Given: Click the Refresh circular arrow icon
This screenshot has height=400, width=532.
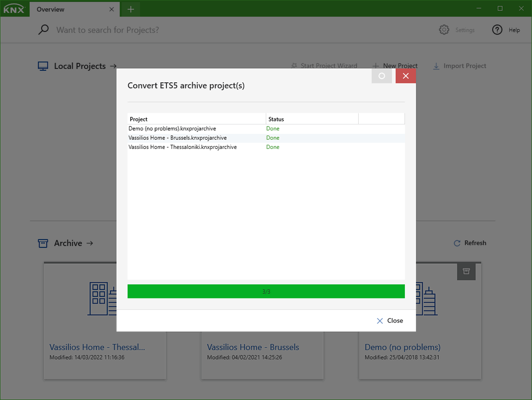Looking at the screenshot, I should tap(457, 243).
